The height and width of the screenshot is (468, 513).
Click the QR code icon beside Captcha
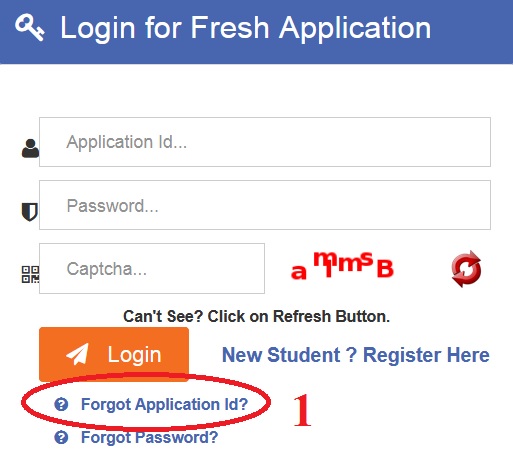pos(30,274)
